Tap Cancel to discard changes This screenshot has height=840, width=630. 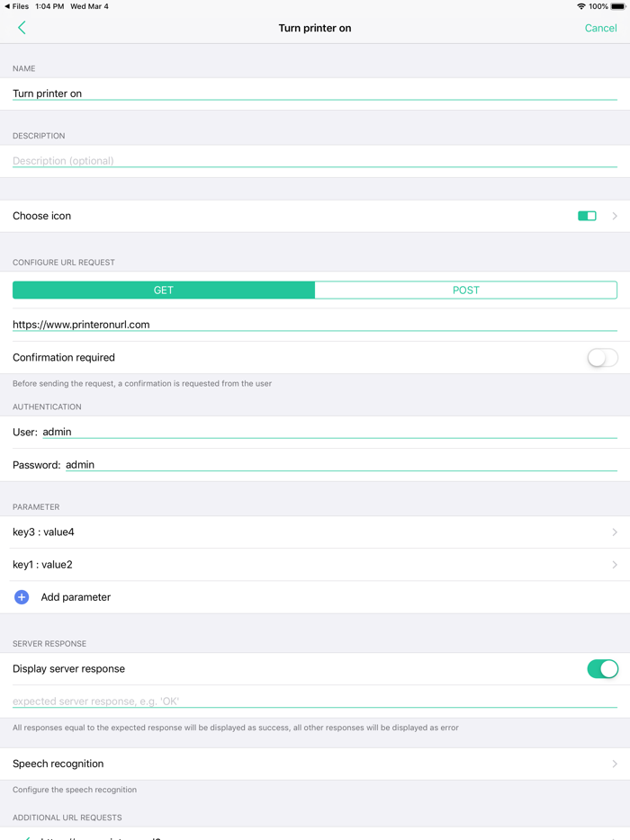pos(600,28)
